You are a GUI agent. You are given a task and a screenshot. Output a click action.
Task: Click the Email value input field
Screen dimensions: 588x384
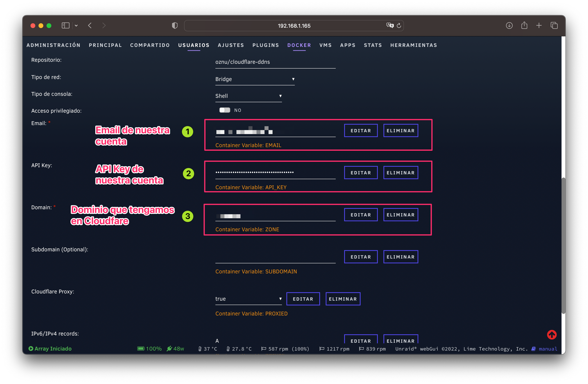[275, 131]
